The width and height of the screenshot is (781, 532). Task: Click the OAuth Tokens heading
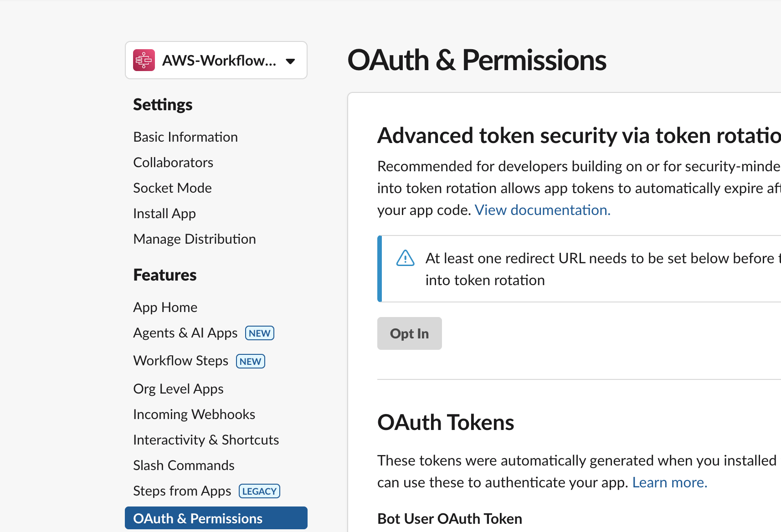coord(446,422)
